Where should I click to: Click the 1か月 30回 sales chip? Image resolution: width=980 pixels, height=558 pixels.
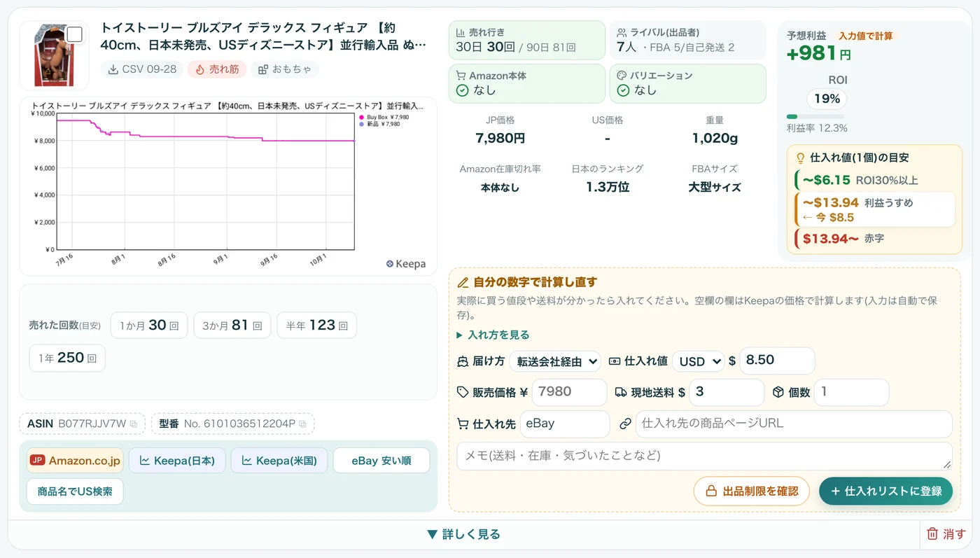point(149,326)
